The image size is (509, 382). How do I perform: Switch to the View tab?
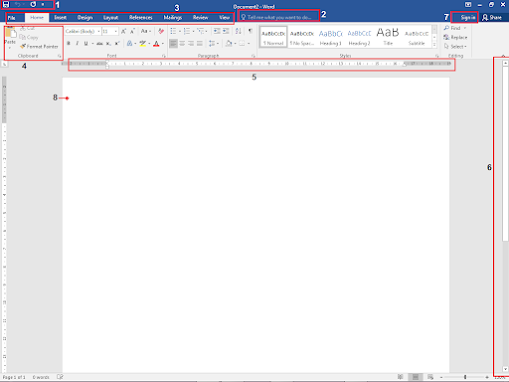click(224, 18)
